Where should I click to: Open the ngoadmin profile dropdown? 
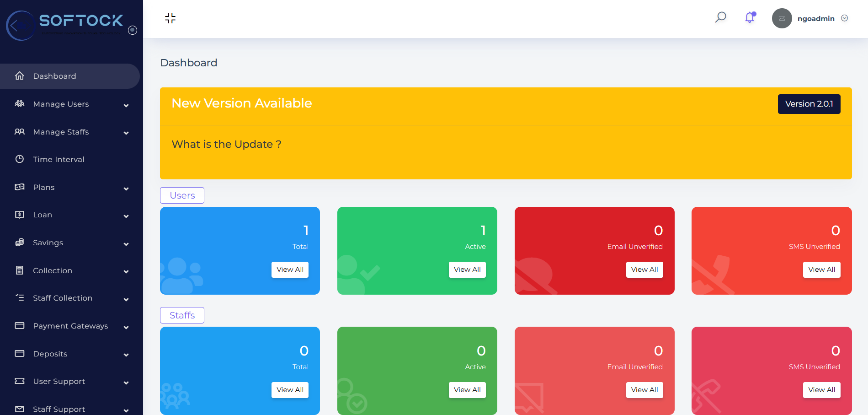point(845,18)
